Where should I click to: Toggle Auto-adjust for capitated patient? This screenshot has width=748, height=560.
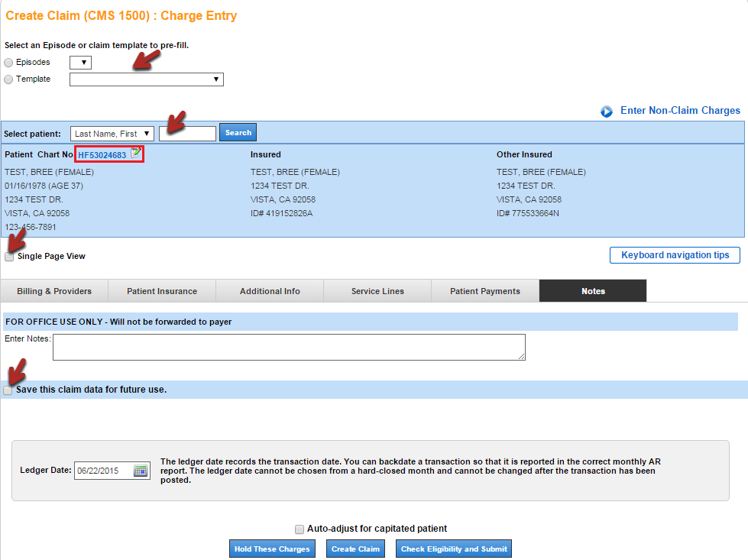point(300,529)
